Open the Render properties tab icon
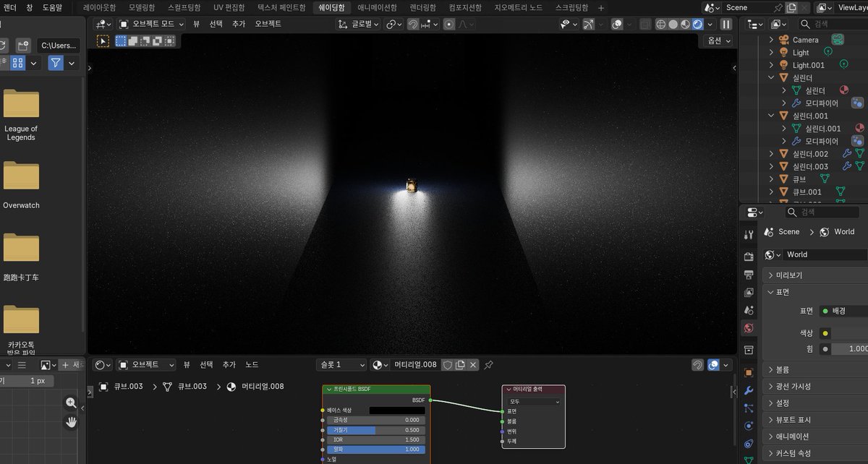868x464 pixels. [x=749, y=257]
